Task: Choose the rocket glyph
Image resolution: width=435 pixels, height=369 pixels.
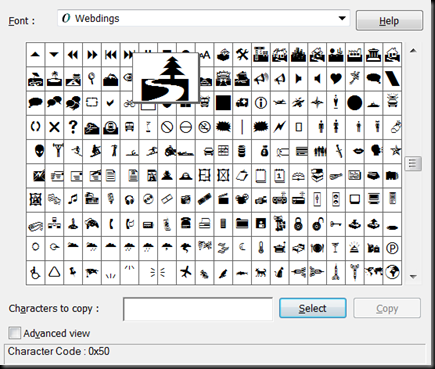Action: (x=336, y=272)
